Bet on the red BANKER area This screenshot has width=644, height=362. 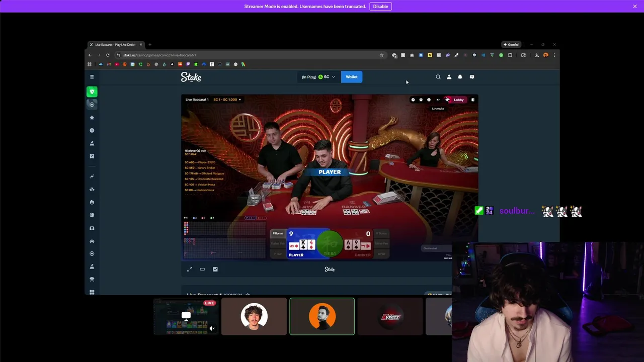pyautogui.click(x=358, y=244)
